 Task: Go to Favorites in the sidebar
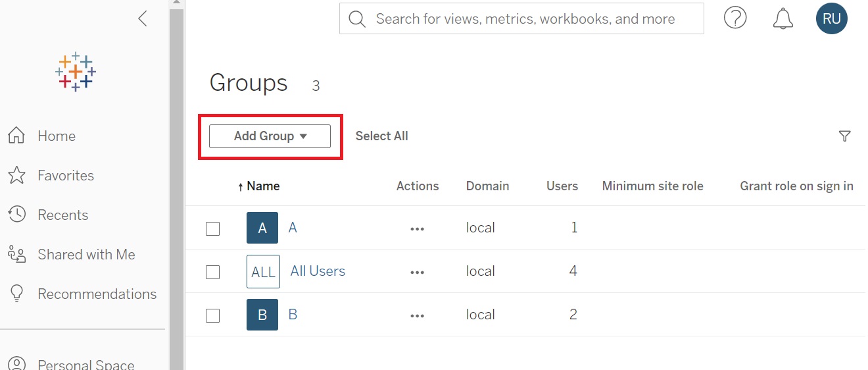pyautogui.click(x=65, y=176)
